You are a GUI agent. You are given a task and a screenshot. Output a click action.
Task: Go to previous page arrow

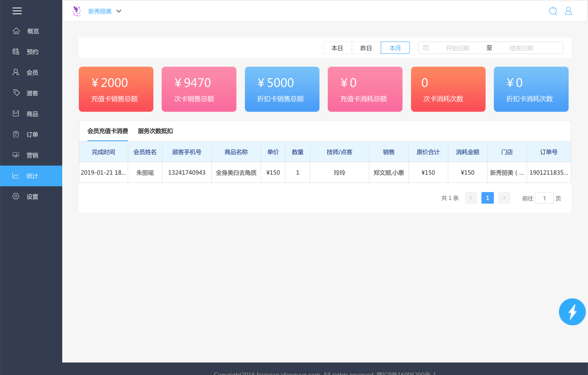(x=471, y=198)
